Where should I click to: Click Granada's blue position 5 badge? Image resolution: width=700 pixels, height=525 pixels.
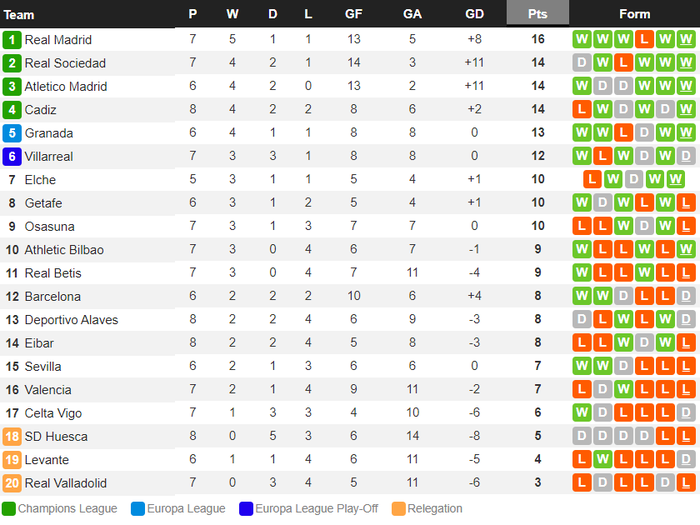12,133
